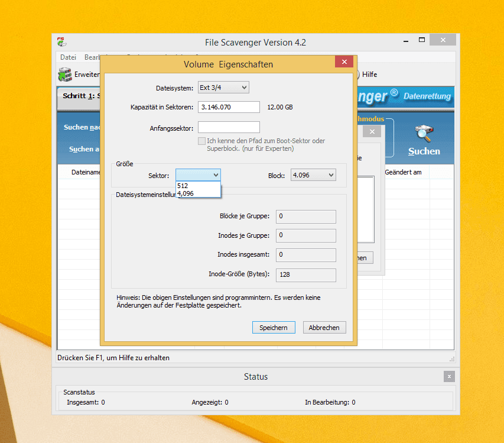This screenshot has width=504, height=443.
Task: Click the Blöcke je Gruppe field
Action: (306, 216)
